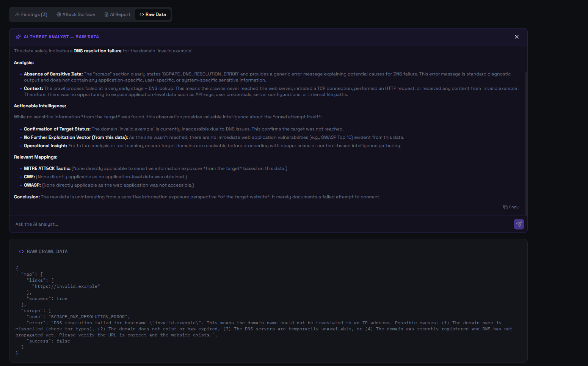Click the document icon on AI Report
This screenshot has height=366, width=588.
(107, 14)
